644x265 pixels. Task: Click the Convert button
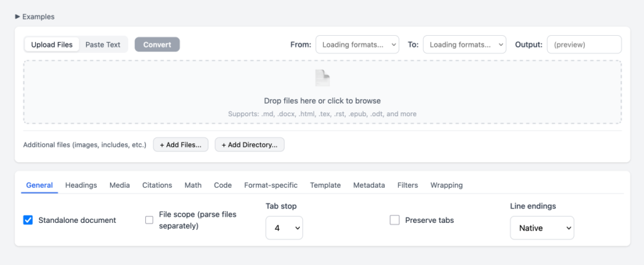(157, 45)
